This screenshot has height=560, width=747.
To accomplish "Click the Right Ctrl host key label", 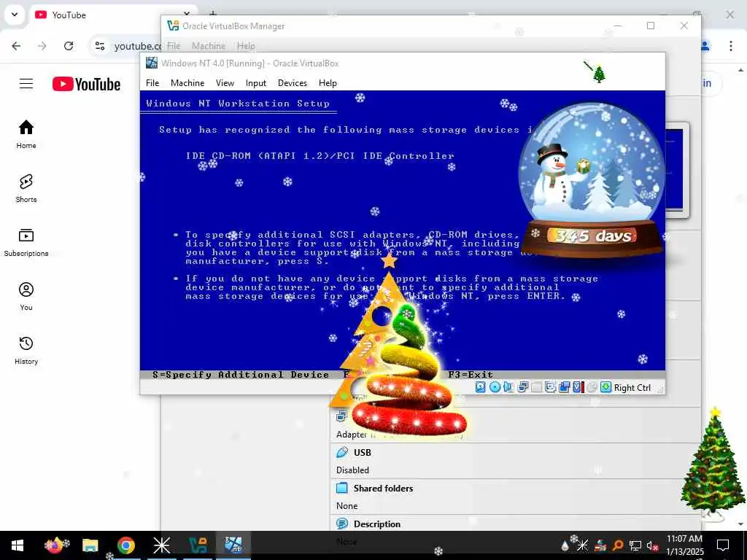I will coord(632,388).
